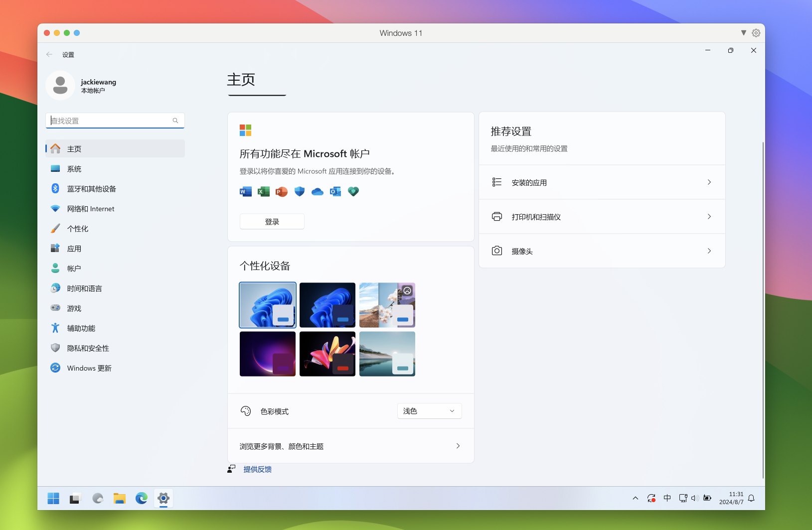Viewport: 812px width, 530px height.
Task: Open 浏览更多背景、颜色和主题
Action: click(351, 446)
